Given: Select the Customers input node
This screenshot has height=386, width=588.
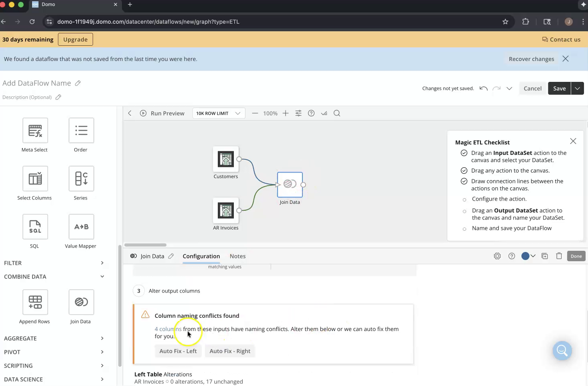Looking at the screenshot, I should tap(226, 159).
